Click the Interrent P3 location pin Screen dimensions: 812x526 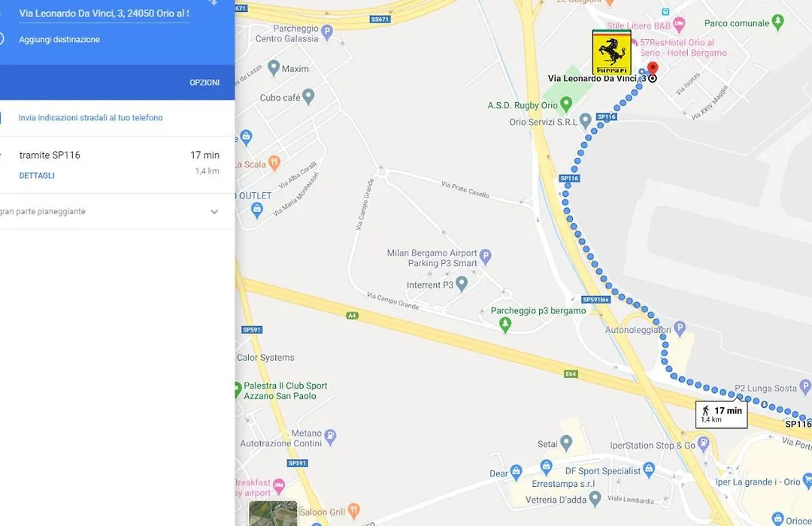(462, 283)
